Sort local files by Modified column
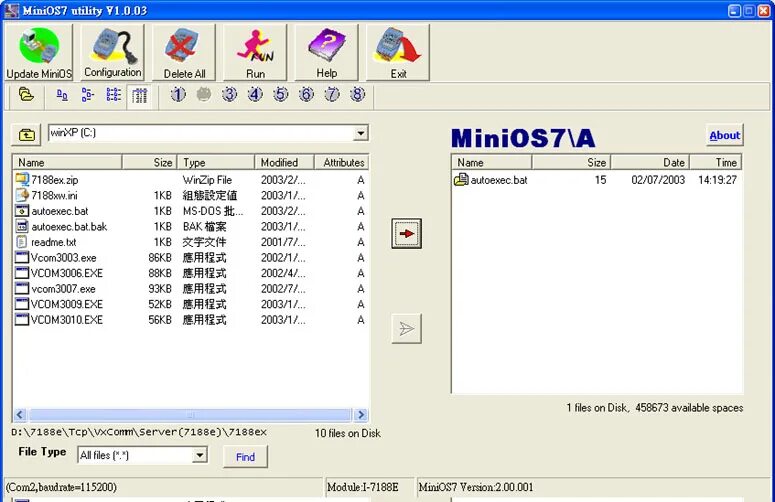 tap(284, 163)
